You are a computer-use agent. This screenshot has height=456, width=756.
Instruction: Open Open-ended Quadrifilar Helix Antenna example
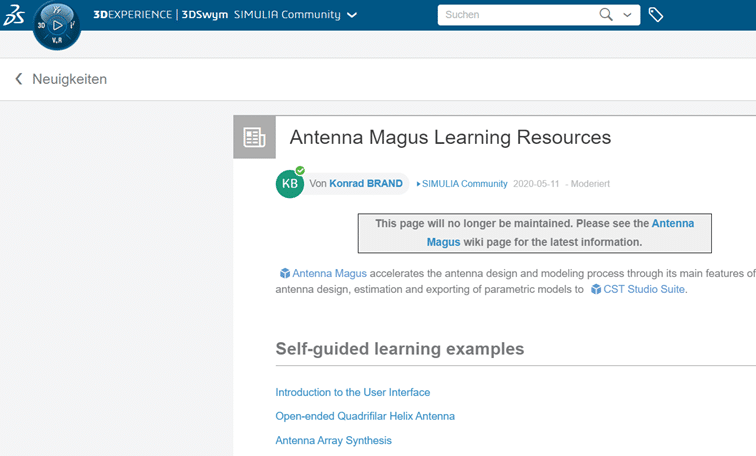[x=365, y=416]
